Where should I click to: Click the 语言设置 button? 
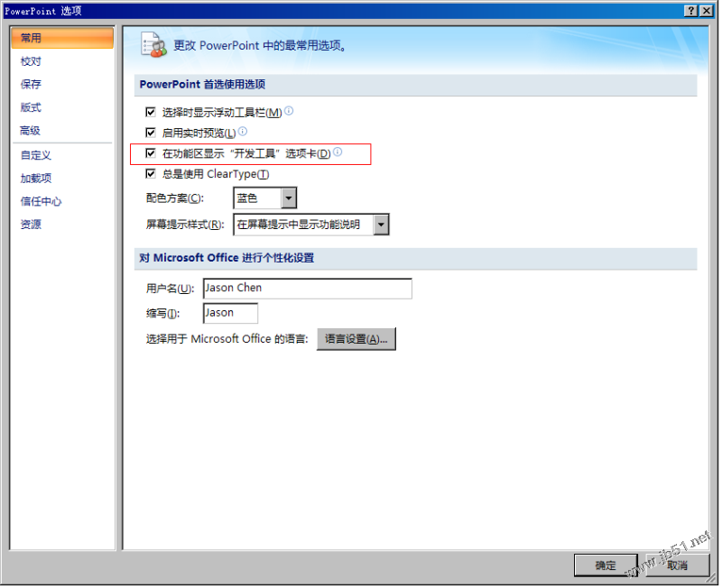pos(356,340)
